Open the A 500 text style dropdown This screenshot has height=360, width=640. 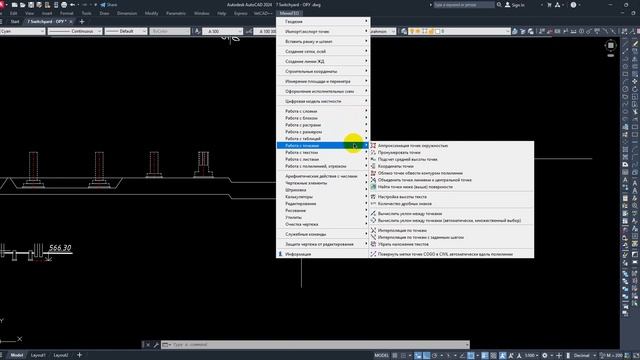(x=223, y=31)
